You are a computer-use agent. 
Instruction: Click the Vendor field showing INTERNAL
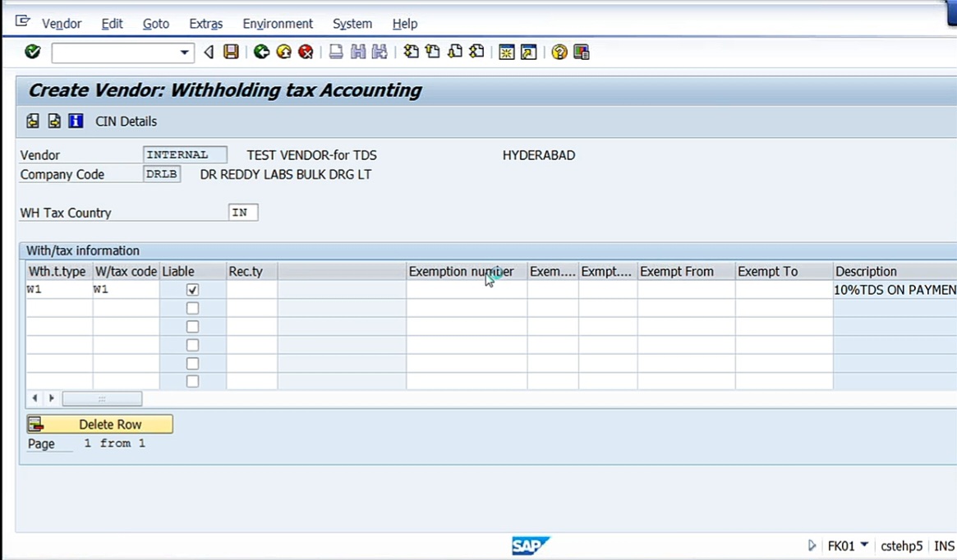[185, 155]
